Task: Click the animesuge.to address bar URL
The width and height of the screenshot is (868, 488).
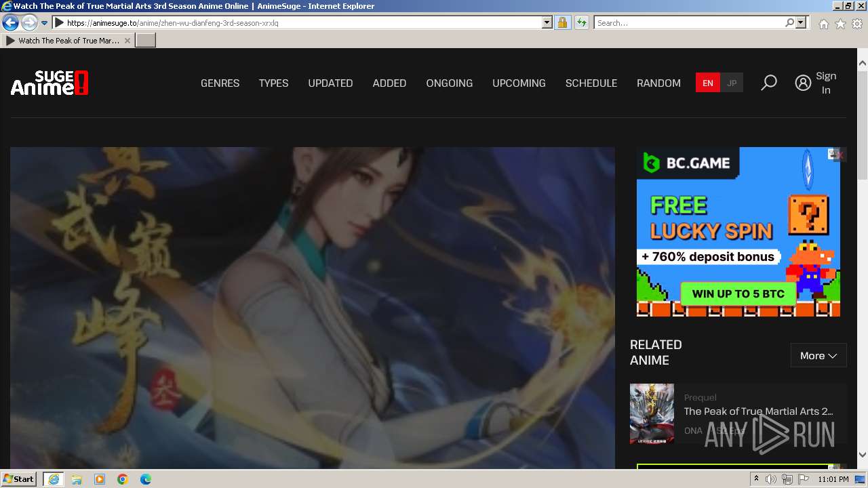Action: click(172, 23)
